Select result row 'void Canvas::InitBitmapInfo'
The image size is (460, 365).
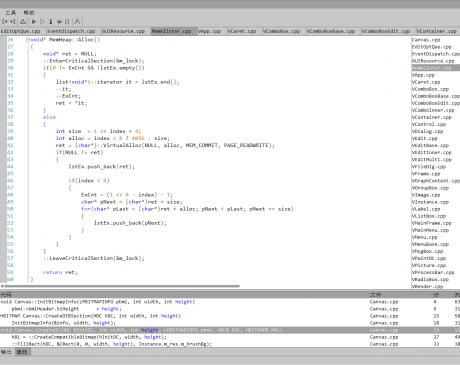(230, 302)
